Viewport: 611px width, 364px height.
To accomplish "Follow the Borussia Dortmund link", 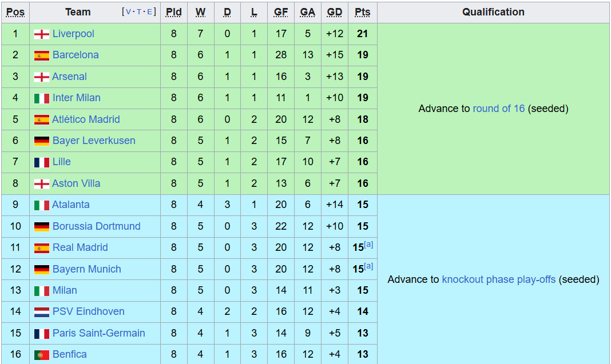I will (96, 226).
